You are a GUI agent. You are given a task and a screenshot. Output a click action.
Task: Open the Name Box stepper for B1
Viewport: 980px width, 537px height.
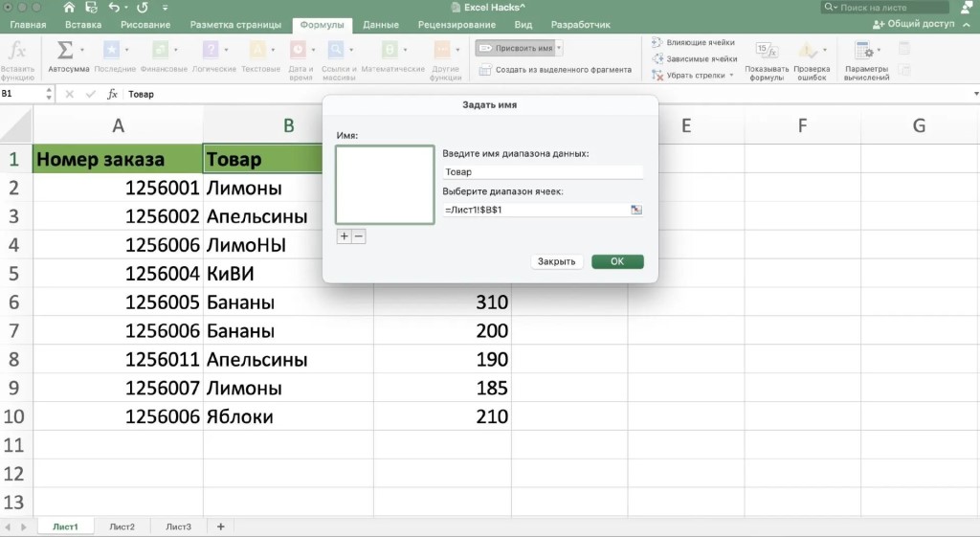(50, 94)
